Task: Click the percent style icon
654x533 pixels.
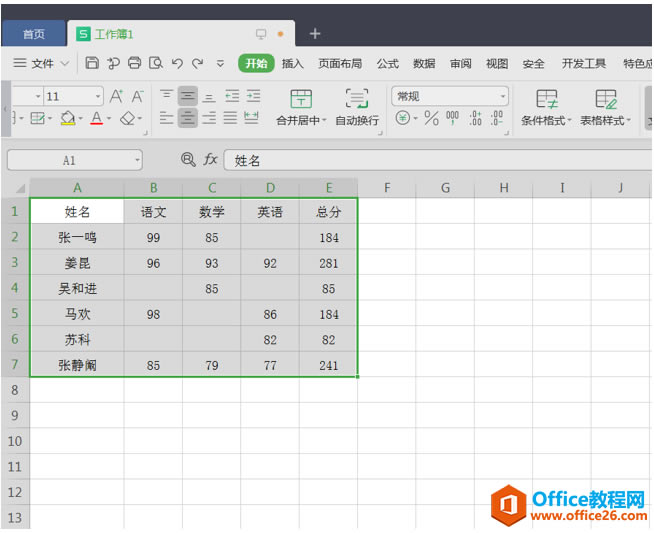Action: point(431,118)
